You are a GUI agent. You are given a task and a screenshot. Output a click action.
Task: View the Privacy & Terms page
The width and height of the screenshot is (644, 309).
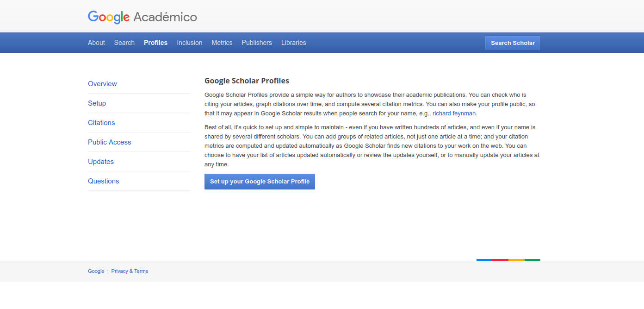coord(130,271)
